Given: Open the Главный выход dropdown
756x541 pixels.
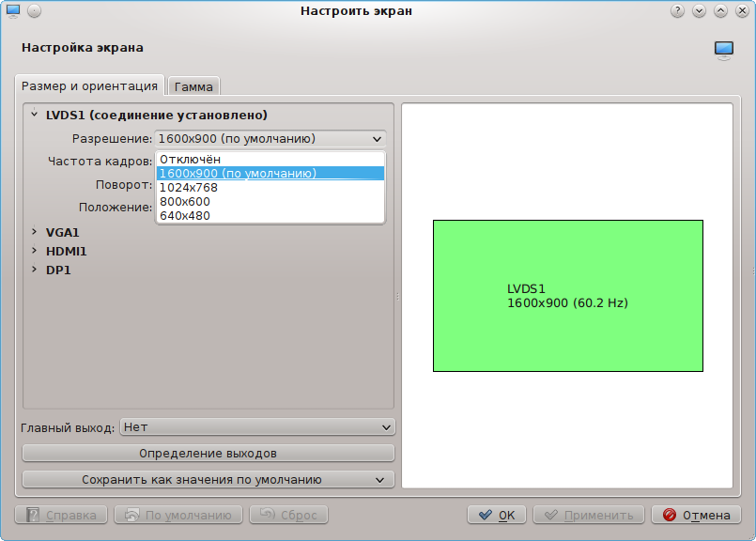Looking at the screenshot, I should (257, 427).
